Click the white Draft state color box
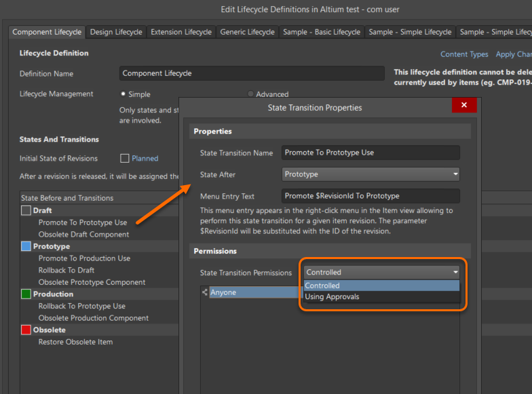 tap(26, 211)
